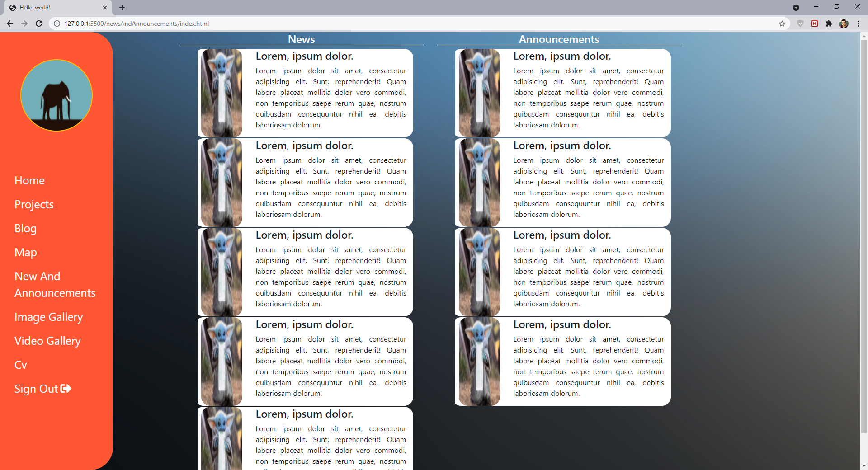Go to Home in the sidebar
Image resolution: width=868 pixels, height=470 pixels.
29,180
